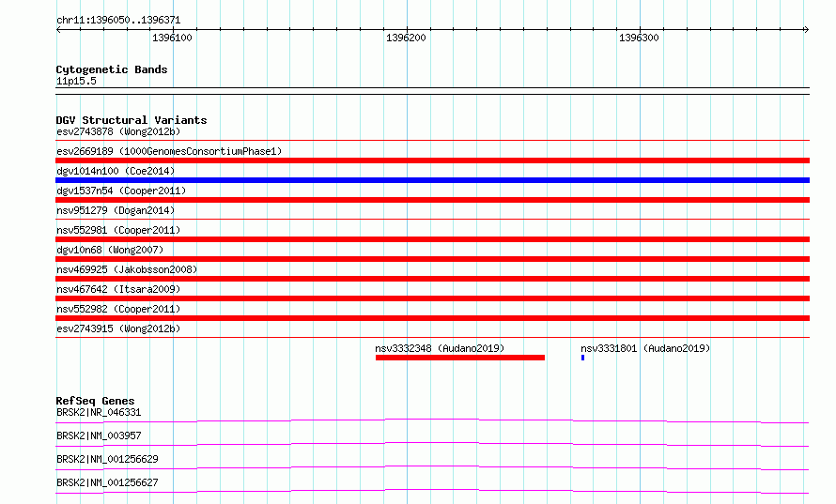Open variant esv2669189 (1000GenomesConsortiumPhase1)
This screenshot has width=836, height=504.
(x=169, y=151)
